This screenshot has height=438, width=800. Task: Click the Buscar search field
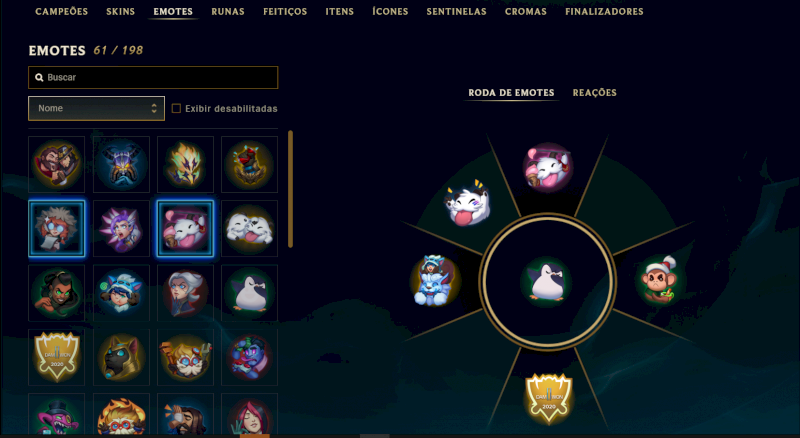click(153, 78)
